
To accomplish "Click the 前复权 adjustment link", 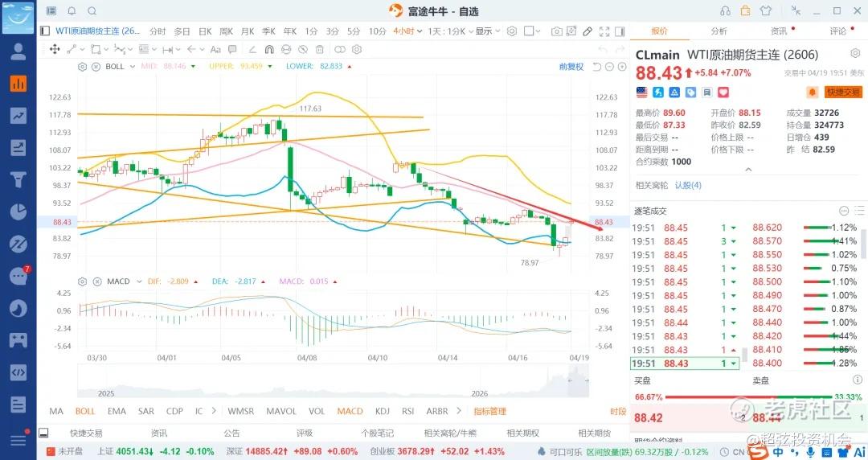I will pos(571,67).
